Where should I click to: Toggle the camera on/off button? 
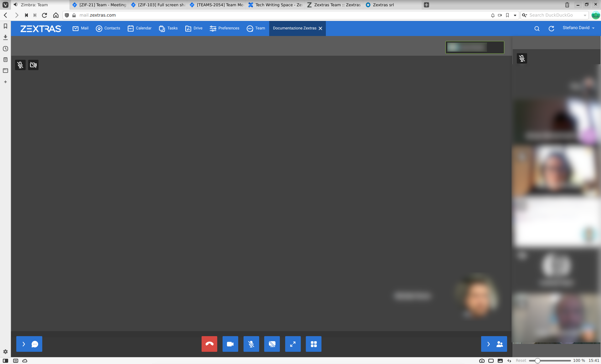(x=230, y=344)
